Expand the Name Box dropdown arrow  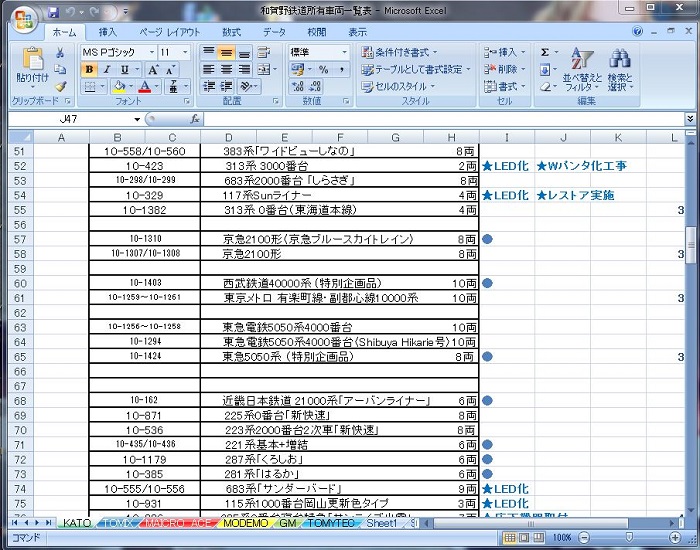pyautogui.click(x=137, y=119)
